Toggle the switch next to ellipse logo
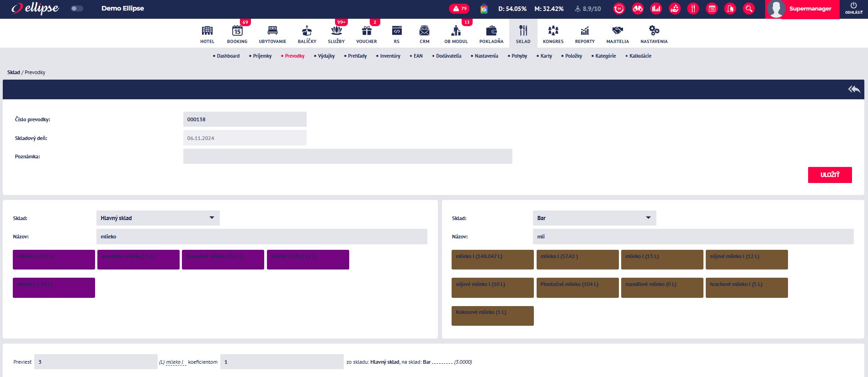 tap(77, 9)
